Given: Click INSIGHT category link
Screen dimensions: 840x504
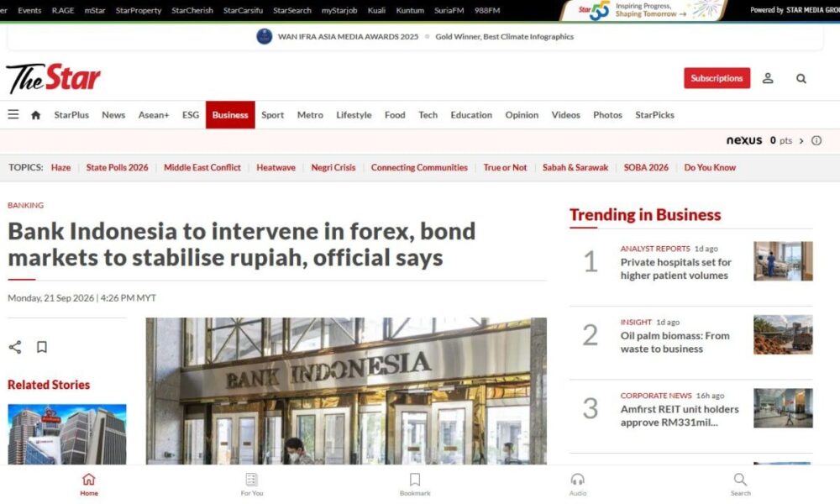Looking at the screenshot, I should point(636,322).
